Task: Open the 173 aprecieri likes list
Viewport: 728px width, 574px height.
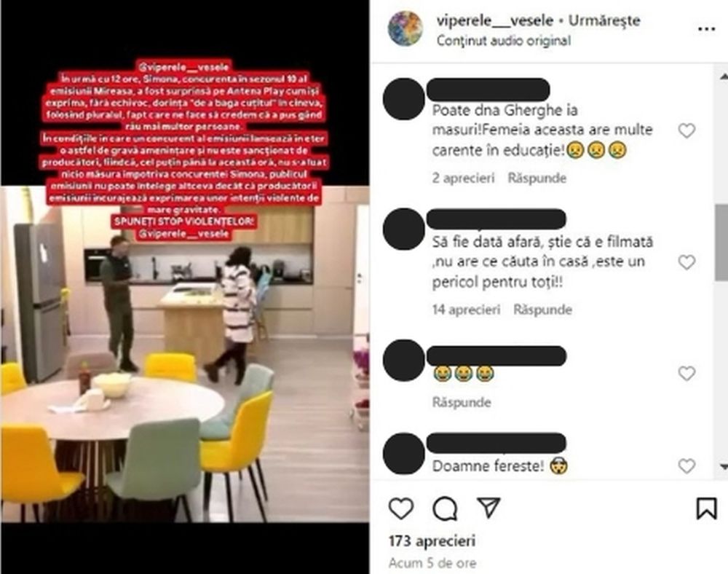Action: coord(432,541)
